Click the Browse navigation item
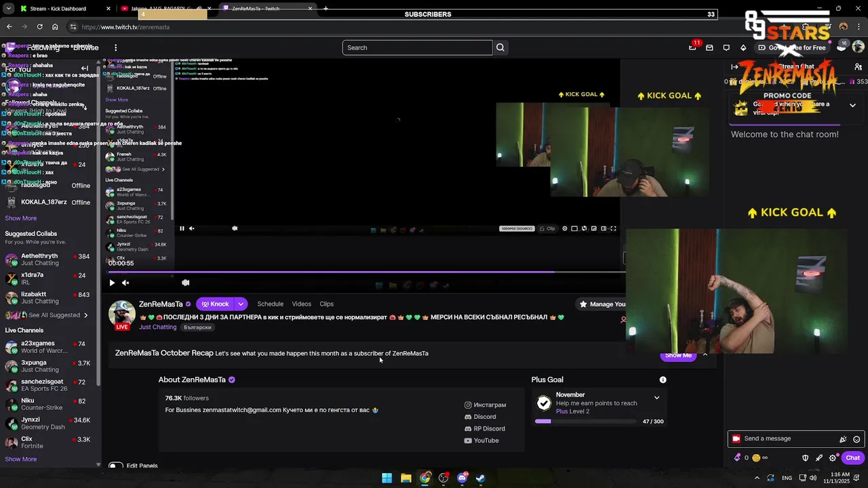This screenshot has height=488, width=868. pyautogui.click(x=86, y=47)
